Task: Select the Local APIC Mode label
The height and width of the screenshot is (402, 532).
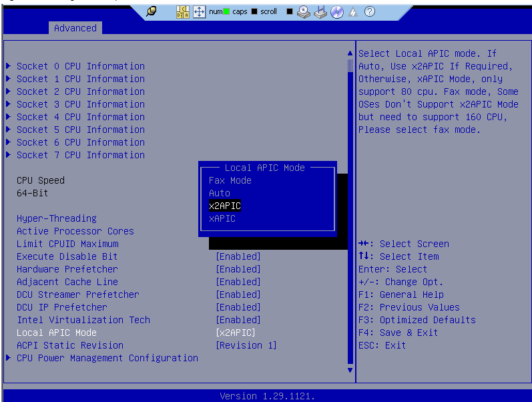Action: tap(57, 333)
